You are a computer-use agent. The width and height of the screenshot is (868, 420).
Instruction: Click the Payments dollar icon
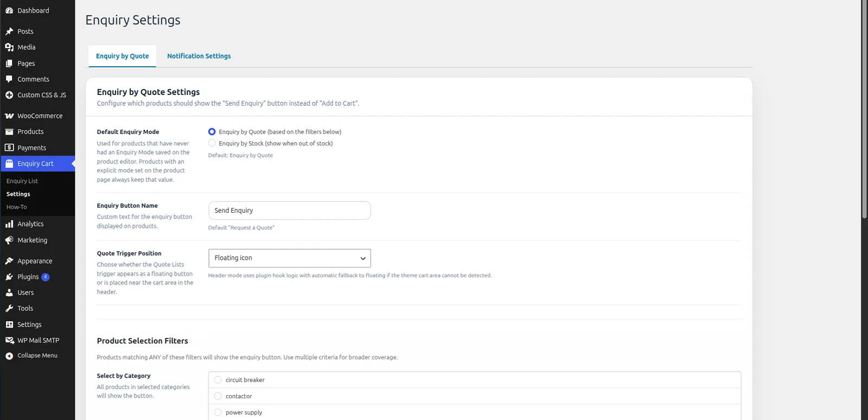click(9, 148)
